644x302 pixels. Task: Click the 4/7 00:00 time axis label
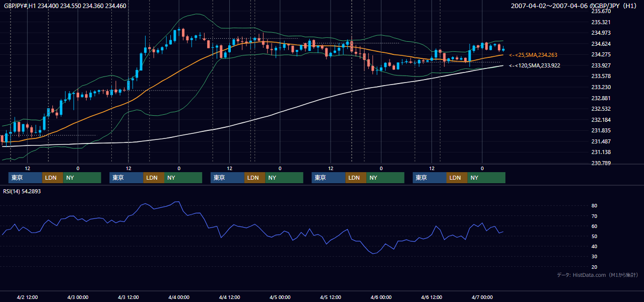(482, 297)
